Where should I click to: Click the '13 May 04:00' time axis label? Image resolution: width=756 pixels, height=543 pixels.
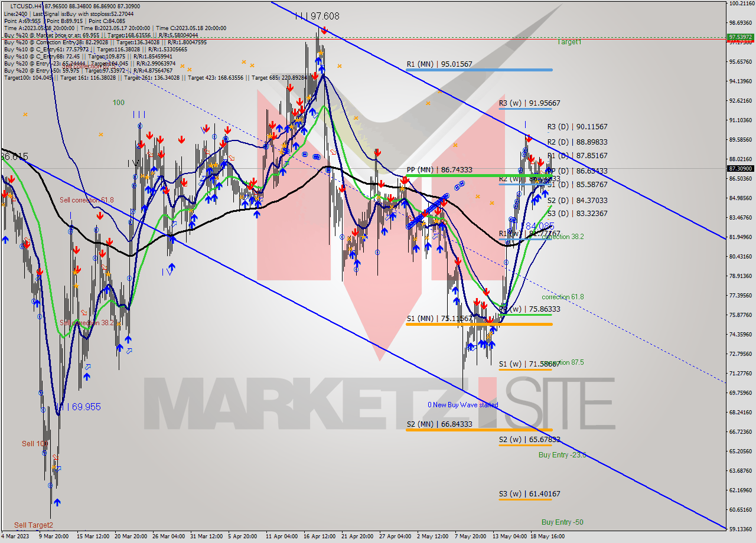coord(510,537)
